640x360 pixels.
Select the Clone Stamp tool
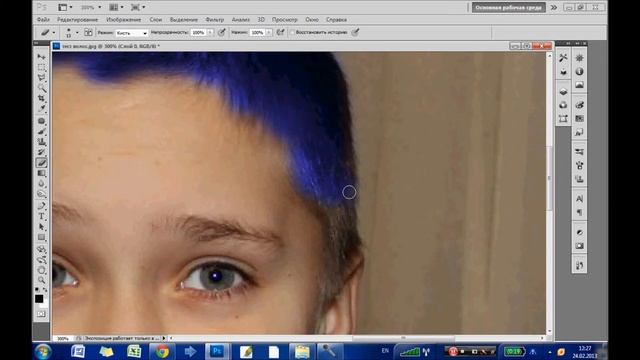[41, 142]
